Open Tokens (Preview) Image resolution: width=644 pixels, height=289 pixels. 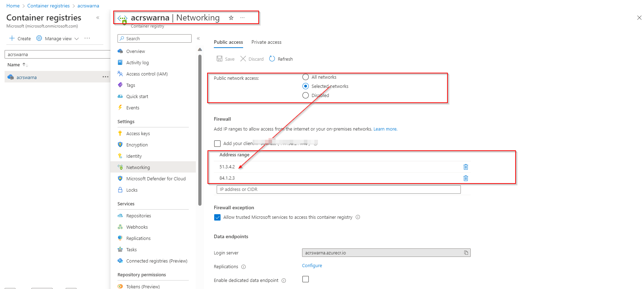(143, 287)
